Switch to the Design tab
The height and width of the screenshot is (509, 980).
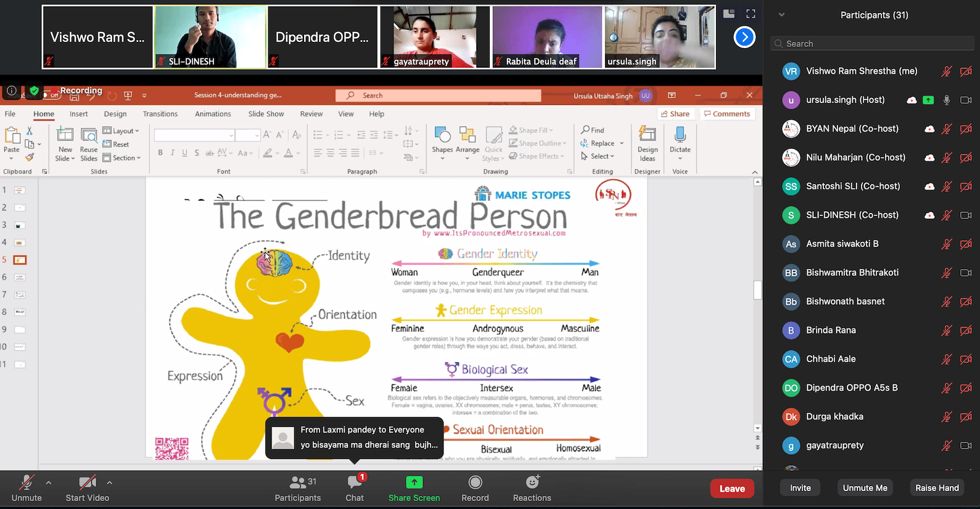click(x=115, y=114)
